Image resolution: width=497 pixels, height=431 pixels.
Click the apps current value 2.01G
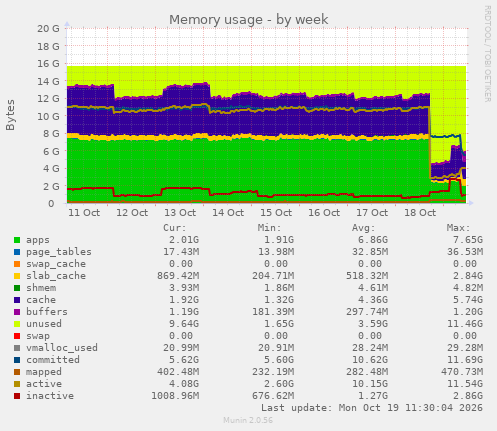click(x=184, y=240)
